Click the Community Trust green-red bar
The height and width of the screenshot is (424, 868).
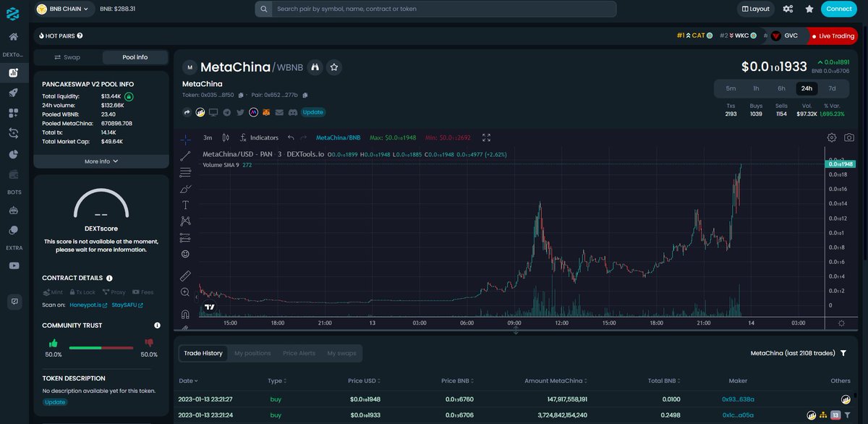click(x=101, y=347)
